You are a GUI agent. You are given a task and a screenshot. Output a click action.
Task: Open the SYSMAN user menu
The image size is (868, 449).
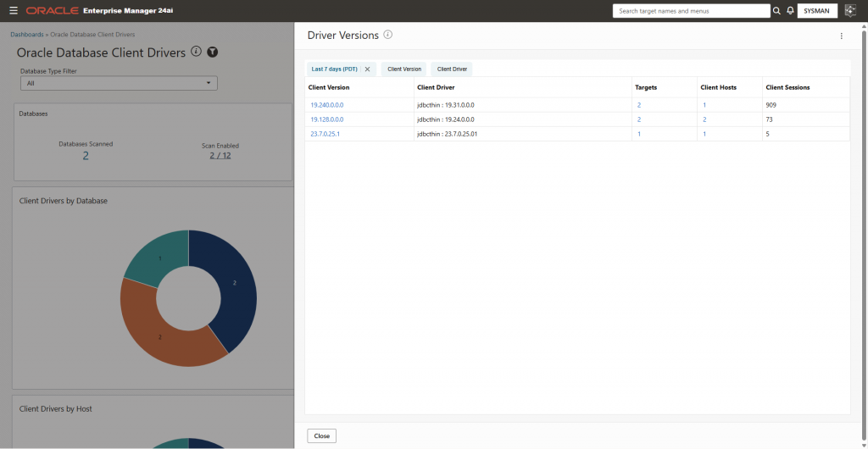point(817,10)
